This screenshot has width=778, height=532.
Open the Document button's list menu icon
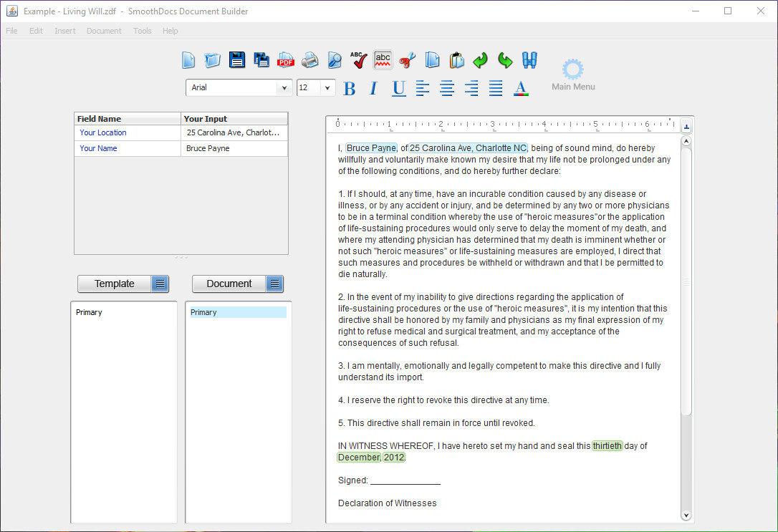pyautogui.click(x=275, y=284)
